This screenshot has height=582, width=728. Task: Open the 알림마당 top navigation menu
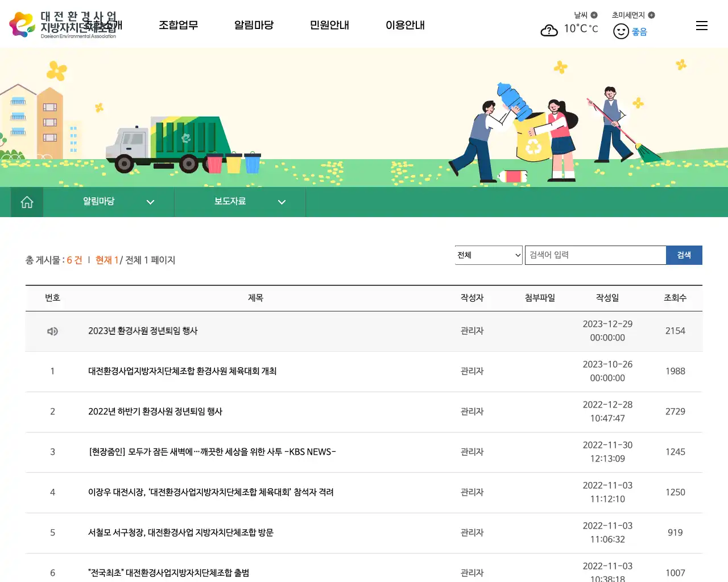pos(254,25)
